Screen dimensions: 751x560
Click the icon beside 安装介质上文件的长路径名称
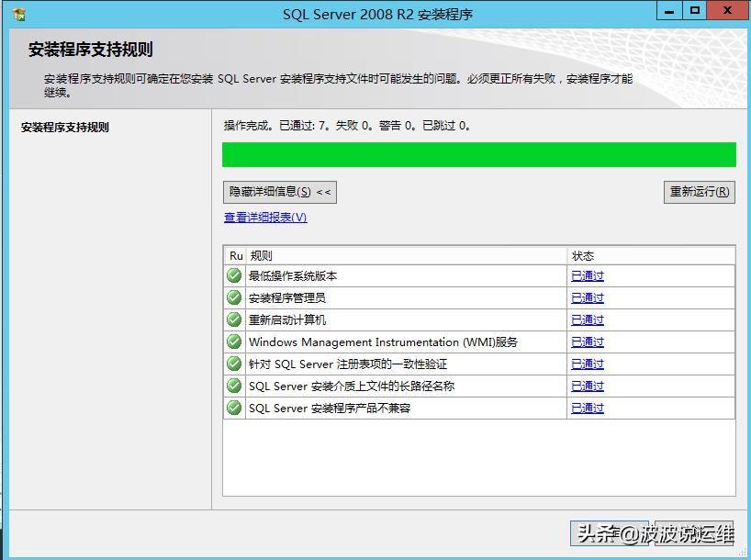(x=234, y=386)
